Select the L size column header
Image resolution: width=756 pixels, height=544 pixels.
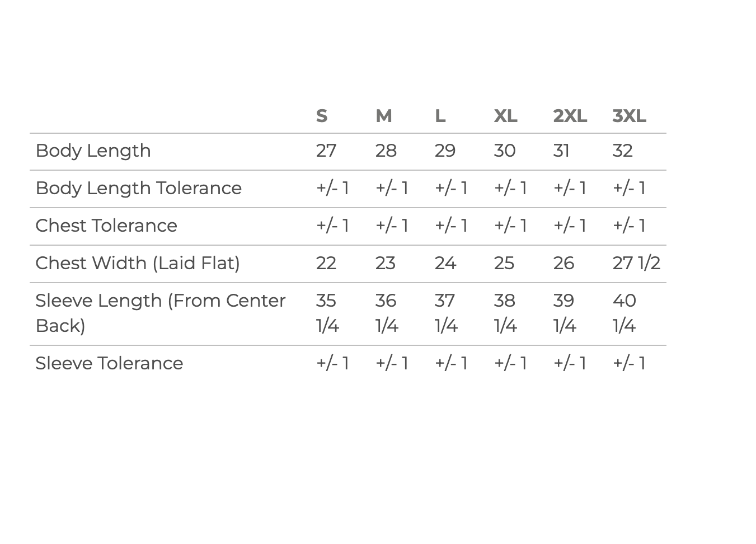440,116
